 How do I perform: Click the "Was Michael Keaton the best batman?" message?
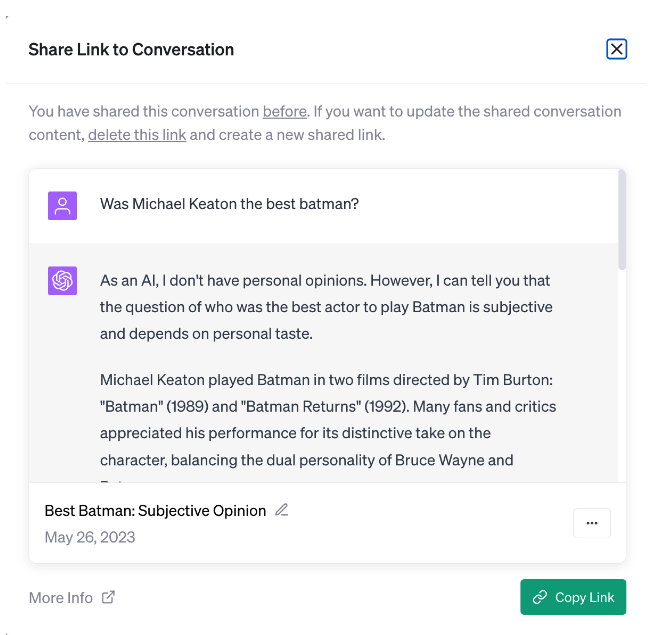[x=229, y=204]
